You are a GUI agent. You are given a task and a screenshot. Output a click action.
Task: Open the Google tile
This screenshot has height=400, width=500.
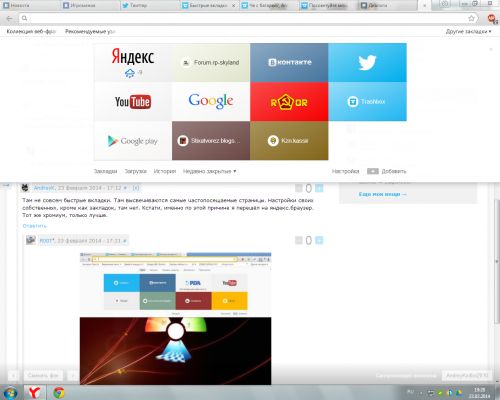(x=211, y=102)
